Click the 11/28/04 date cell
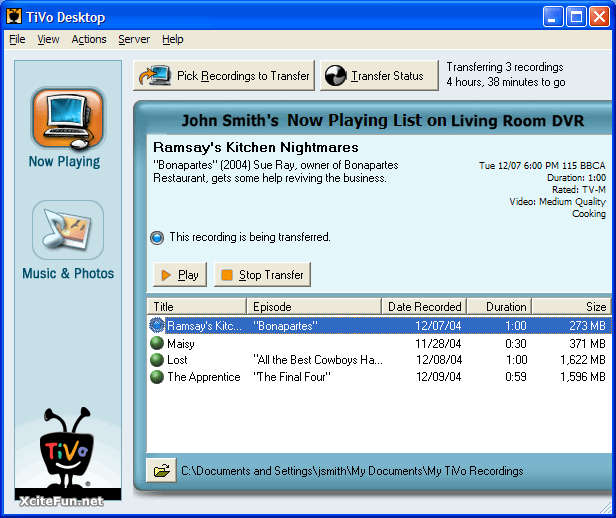Image resolution: width=616 pixels, height=518 pixels. pos(438,344)
